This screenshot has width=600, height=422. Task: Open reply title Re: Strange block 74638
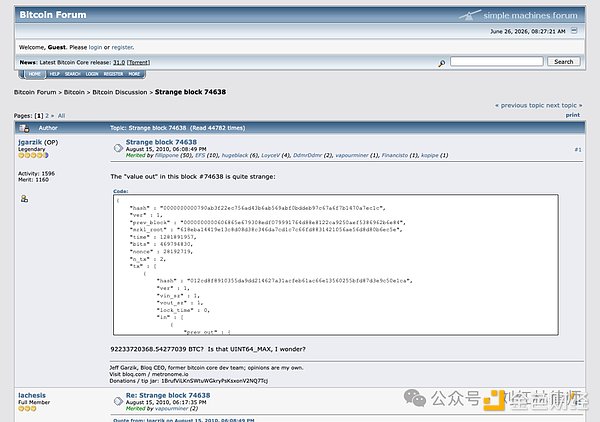pos(168,395)
